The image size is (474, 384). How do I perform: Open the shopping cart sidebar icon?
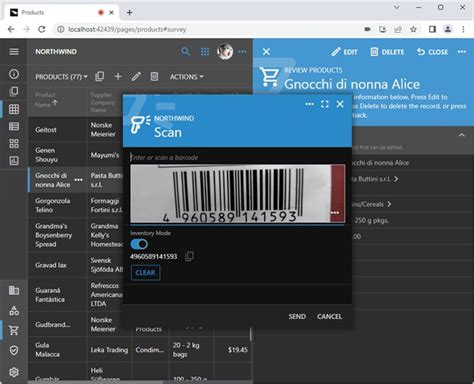click(x=14, y=330)
